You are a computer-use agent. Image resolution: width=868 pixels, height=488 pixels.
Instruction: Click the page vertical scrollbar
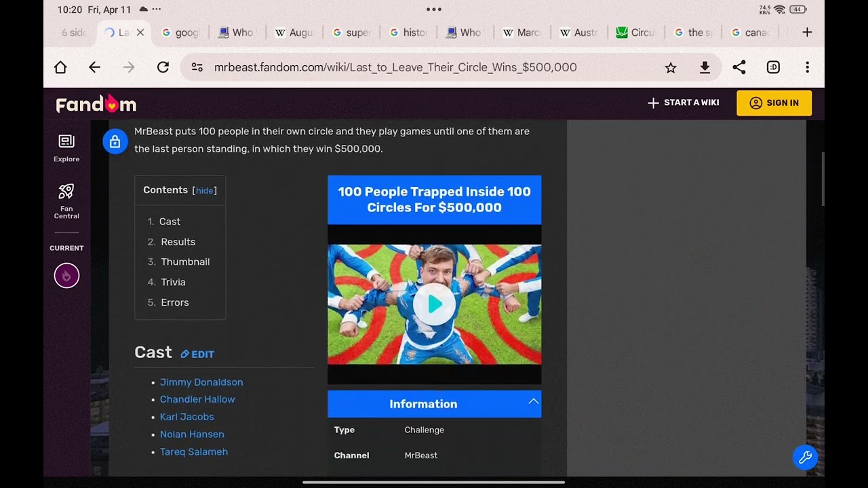coord(823,179)
